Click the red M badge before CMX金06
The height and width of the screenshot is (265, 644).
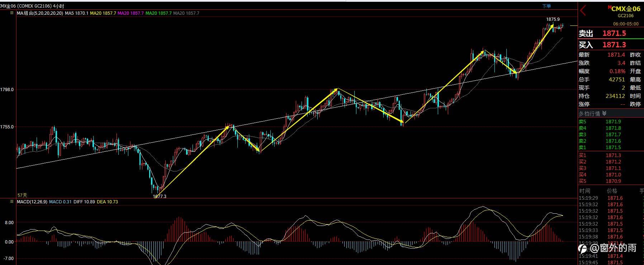pos(610,7)
